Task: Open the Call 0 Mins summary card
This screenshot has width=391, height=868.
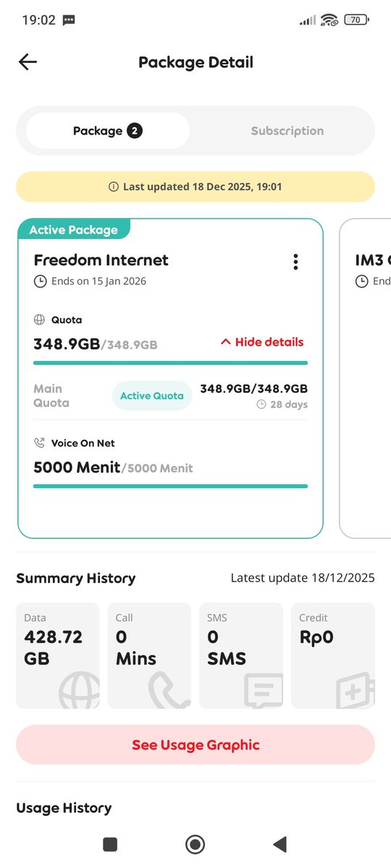Action: coord(149,655)
